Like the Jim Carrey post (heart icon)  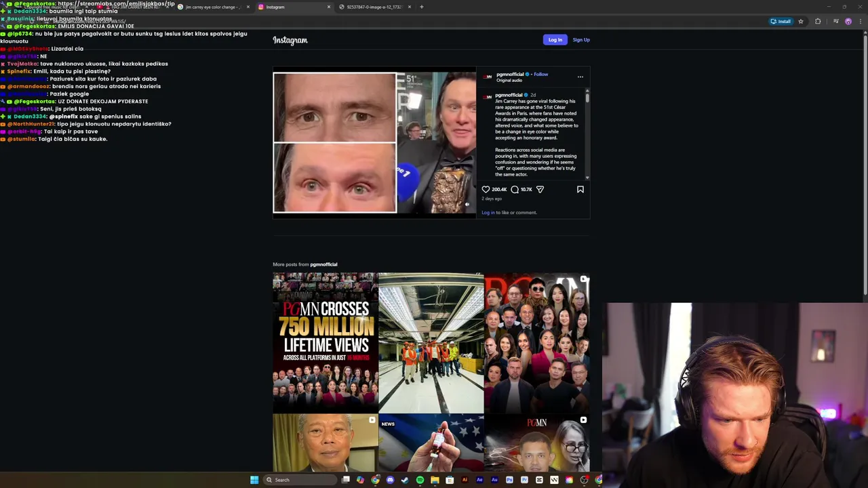[486, 190]
